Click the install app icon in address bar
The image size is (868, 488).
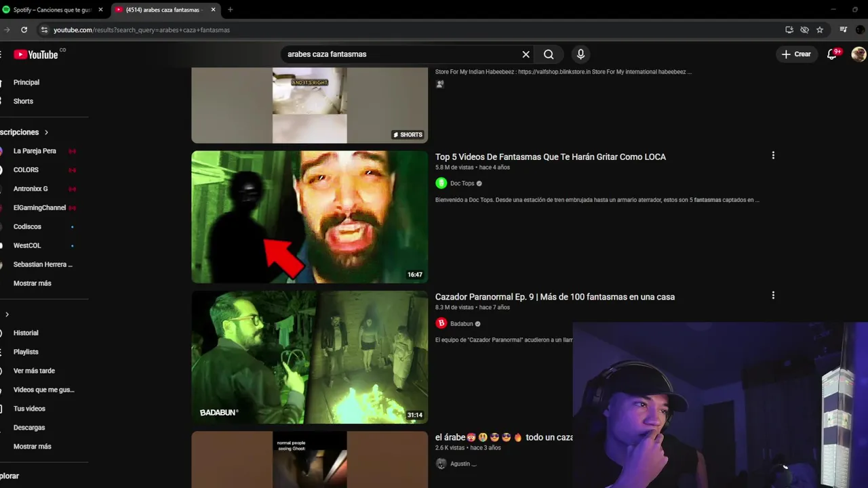[789, 30]
